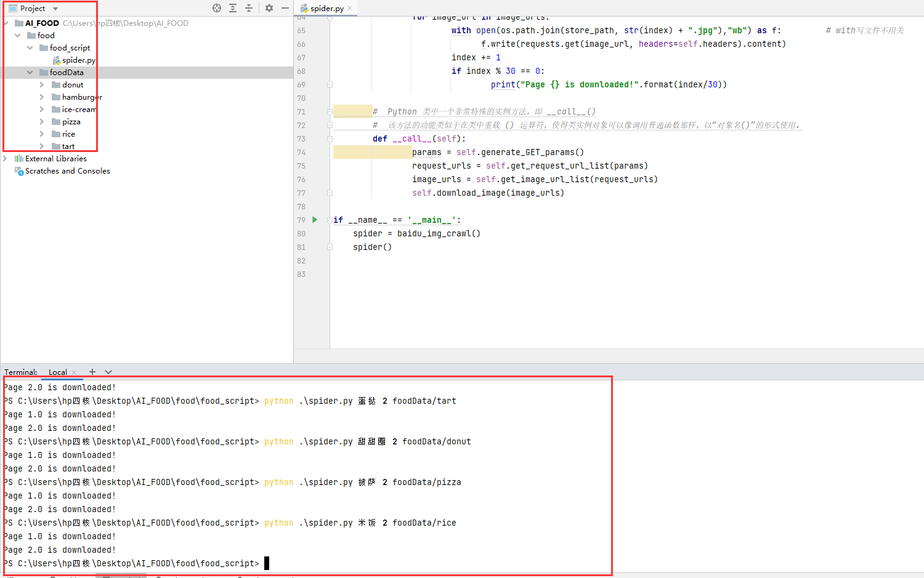Expand the tart folder
The image size is (924, 578).
[x=42, y=147]
